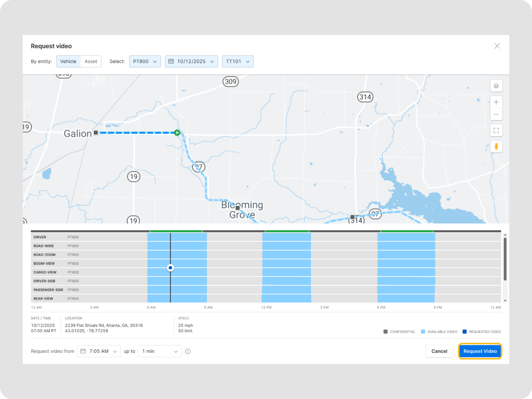Zoom out on the map

[x=496, y=114]
